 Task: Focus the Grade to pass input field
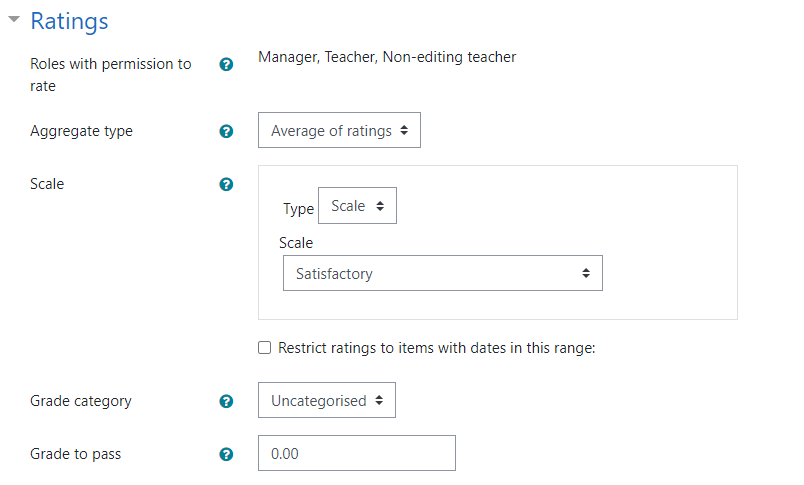357,453
